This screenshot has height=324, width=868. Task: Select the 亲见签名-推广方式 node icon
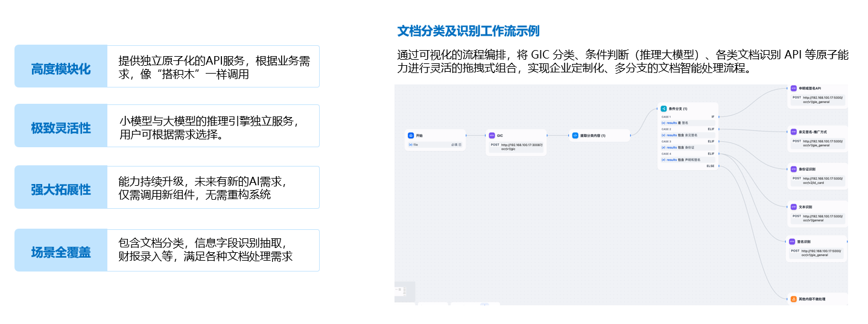793,131
